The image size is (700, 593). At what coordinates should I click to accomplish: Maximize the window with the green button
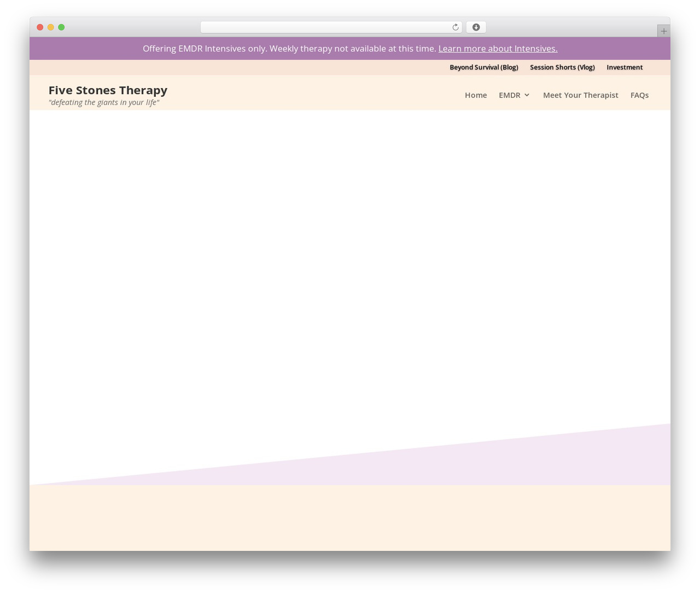pyautogui.click(x=61, y=27)
